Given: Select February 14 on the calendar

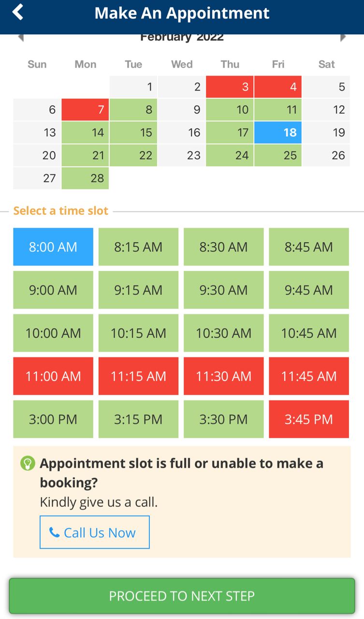Looking at the screenshot, I should (86, 133).
